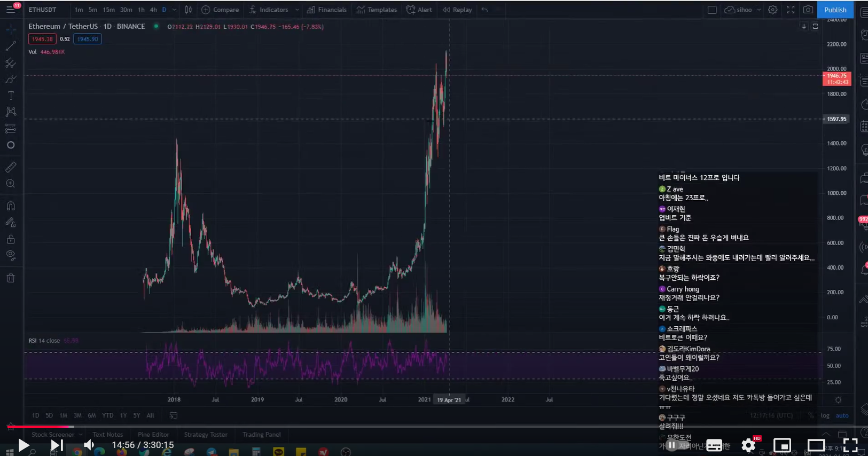Open the select layout square icon
Screen dimensions: 868x456
coord(712,10)
